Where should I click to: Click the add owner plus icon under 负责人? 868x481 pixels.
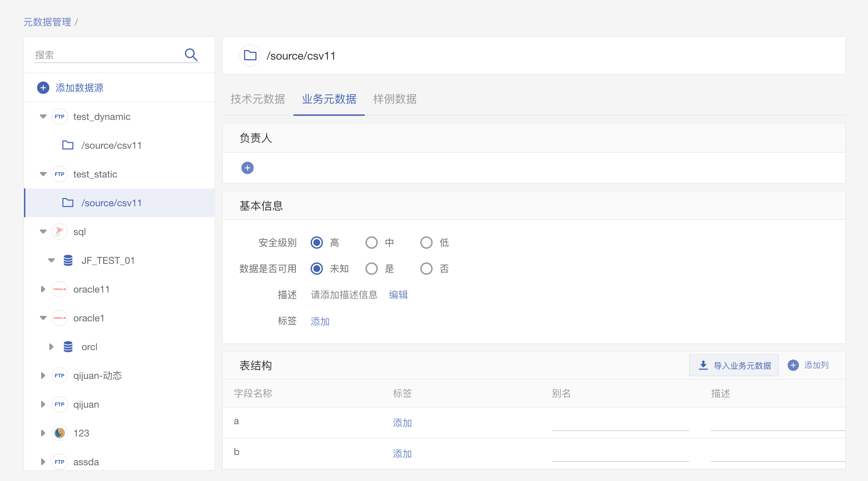tap(247, 168)
